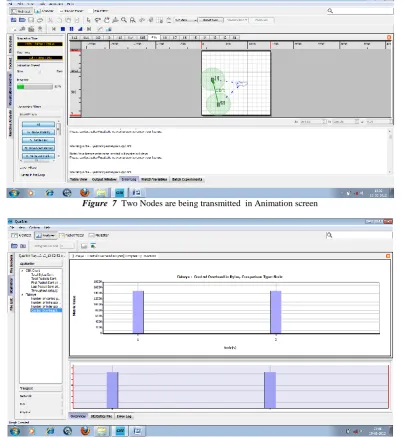Open the Statistics File tab in Analyzer
This screenshot has width=408, height=438.
101,416
